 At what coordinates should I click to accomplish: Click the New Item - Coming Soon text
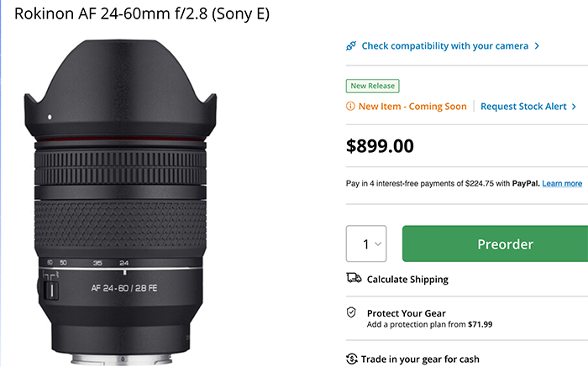[x=412, y=107]
